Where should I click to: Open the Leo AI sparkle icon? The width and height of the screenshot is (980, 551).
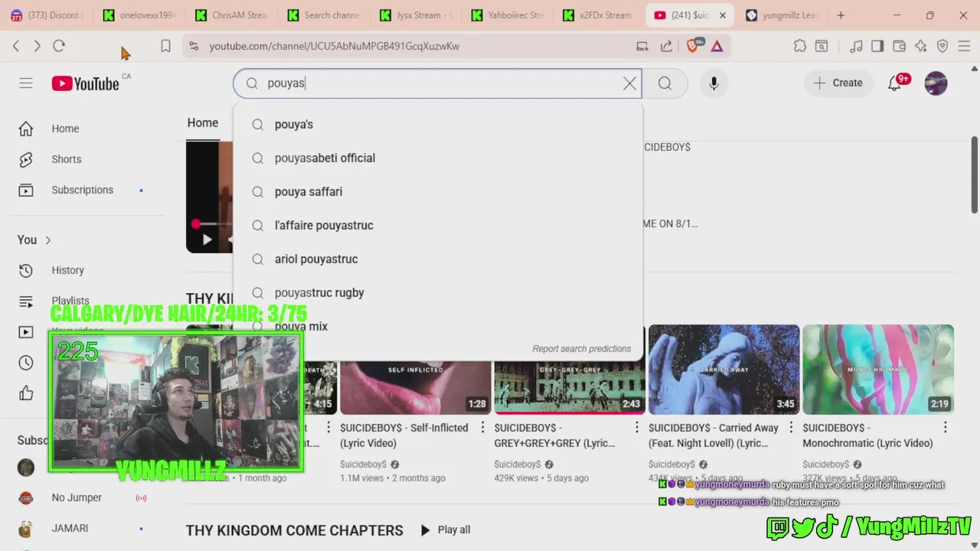pyautogui.click(x=921, y=46)
